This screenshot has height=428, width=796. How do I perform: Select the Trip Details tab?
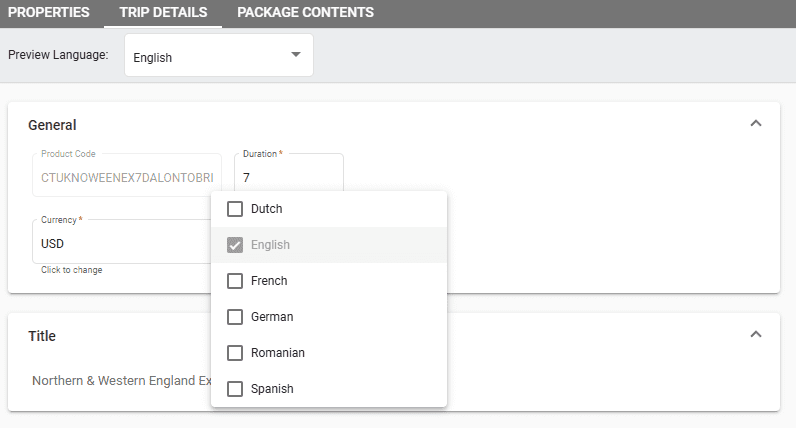click(x=162, y=13)
